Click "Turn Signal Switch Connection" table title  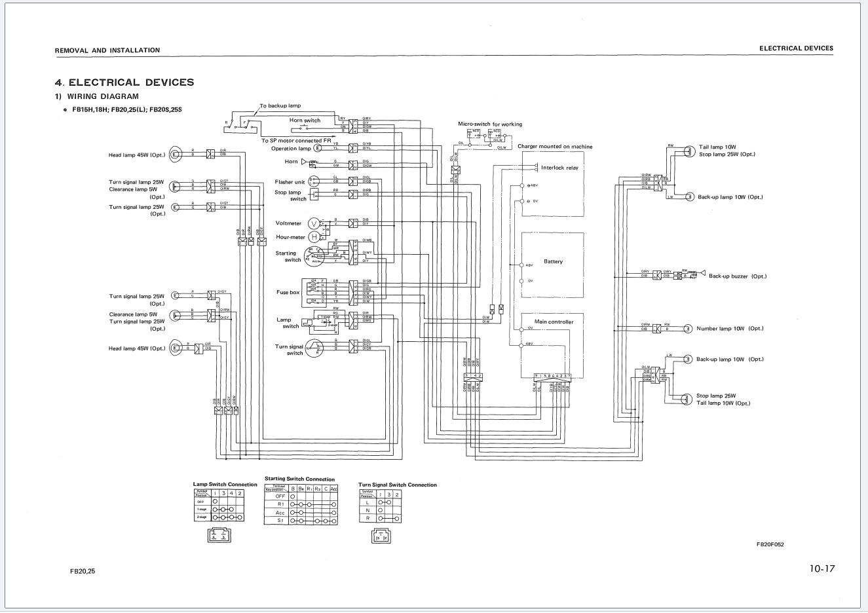tap(398, 485)
